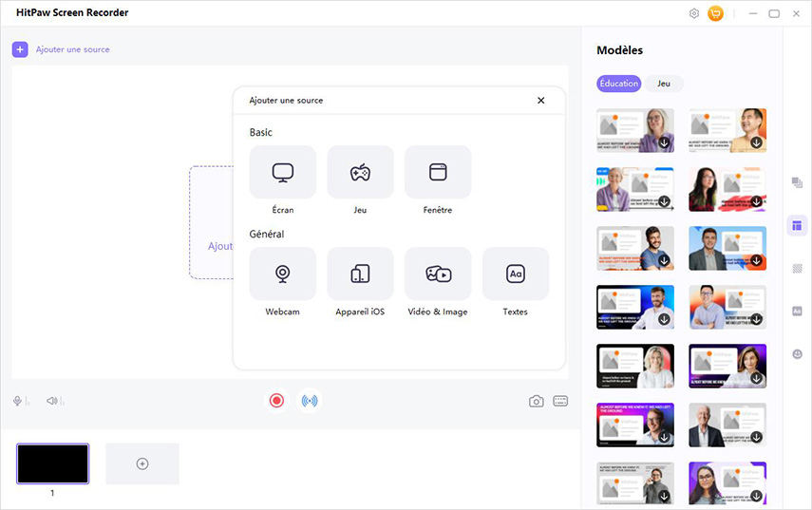
Task: Toggle the system speaker audio
Action: click(52, 401)
